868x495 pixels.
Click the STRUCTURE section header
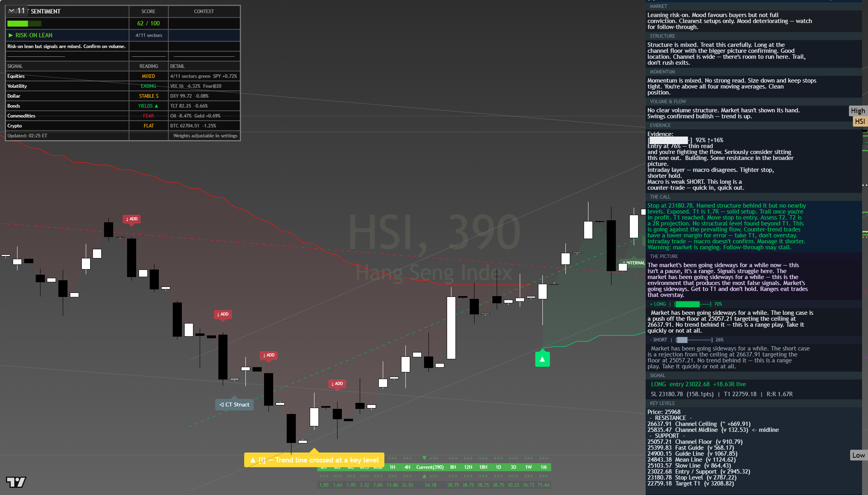point(754,36)
